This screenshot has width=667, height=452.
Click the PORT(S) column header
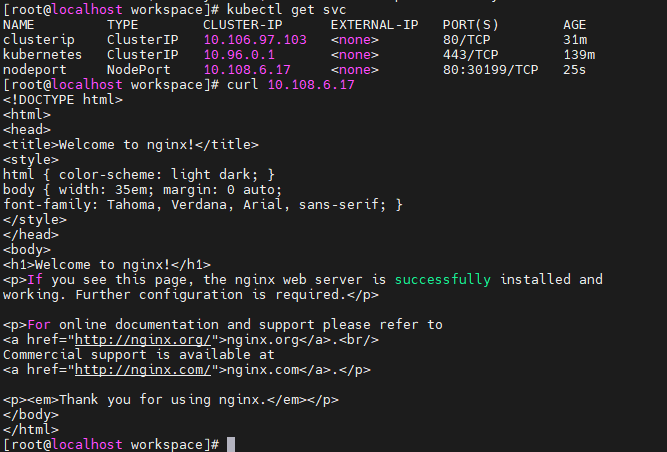tap(470, 25)
